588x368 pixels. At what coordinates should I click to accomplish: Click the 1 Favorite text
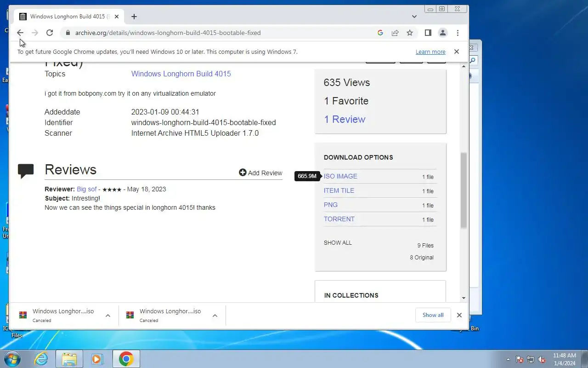(x=346, y=101)
